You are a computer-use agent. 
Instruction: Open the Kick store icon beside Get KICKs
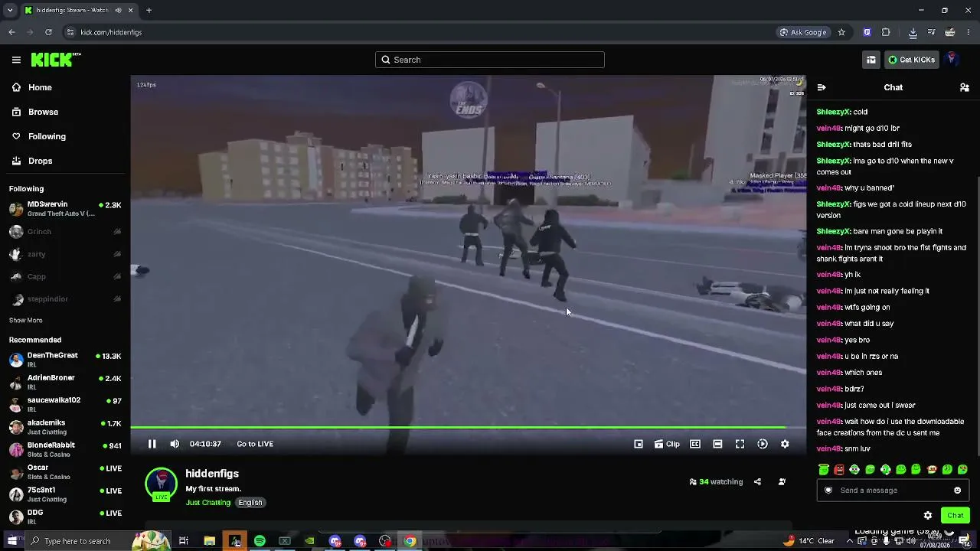pos(871,60)
